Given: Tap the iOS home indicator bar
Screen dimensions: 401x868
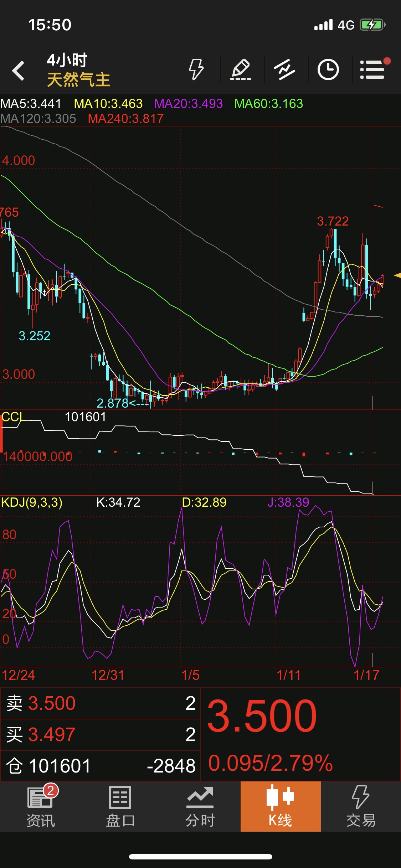Looking at the screenshot, I should click(x=201, y=857).
